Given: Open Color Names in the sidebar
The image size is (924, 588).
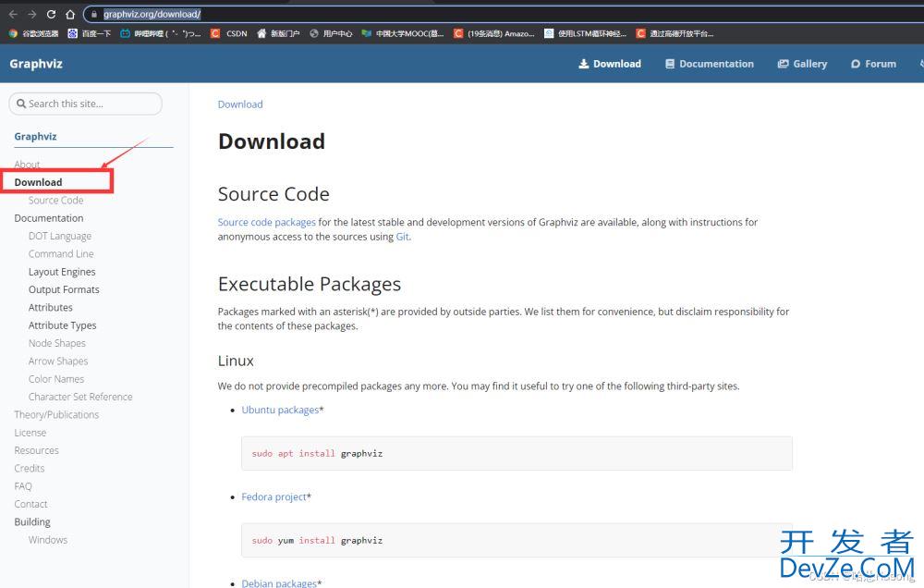Looking at the screenshot, I should click(x=56, y=379).
